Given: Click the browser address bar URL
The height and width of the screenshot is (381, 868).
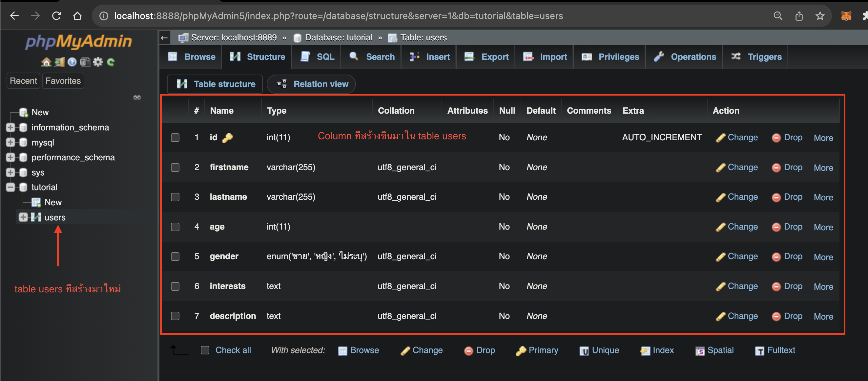Looking at the screenshot, I should 338,16.
